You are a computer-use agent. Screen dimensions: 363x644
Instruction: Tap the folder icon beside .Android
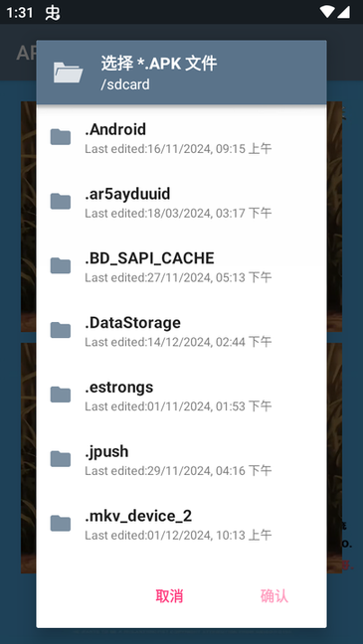click(x=61, y=137)
